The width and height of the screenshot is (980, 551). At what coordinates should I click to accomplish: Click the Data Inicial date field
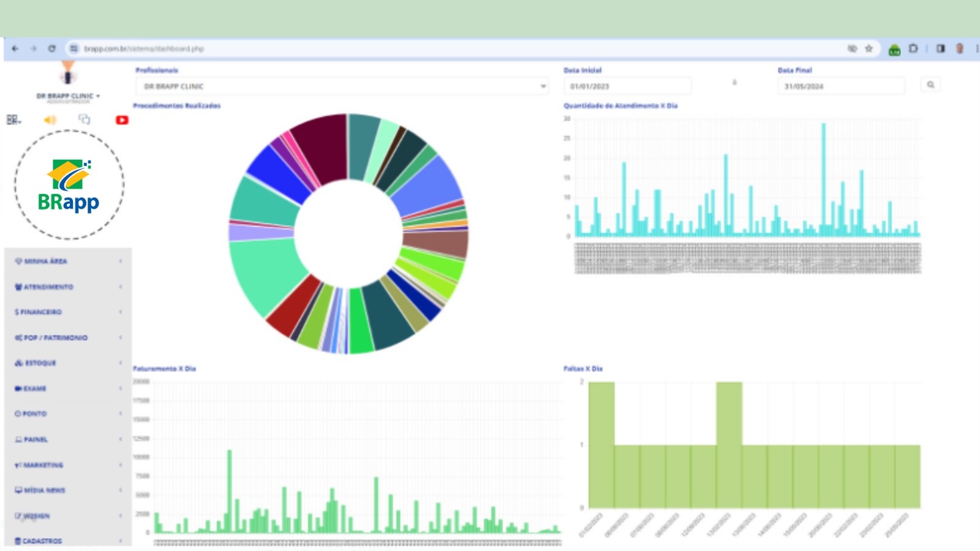(627, 86)
